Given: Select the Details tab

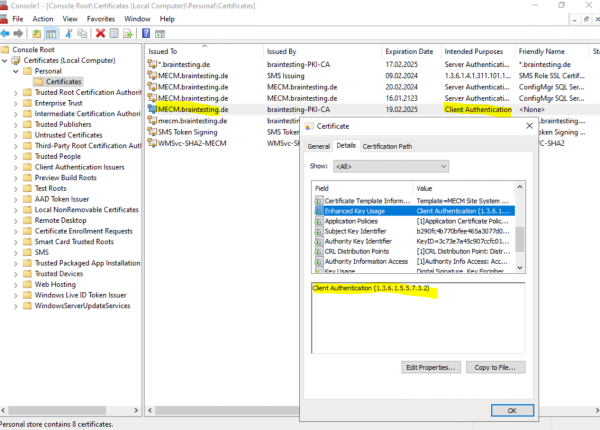Looking at the screenshot, I should tap(346, 145).
